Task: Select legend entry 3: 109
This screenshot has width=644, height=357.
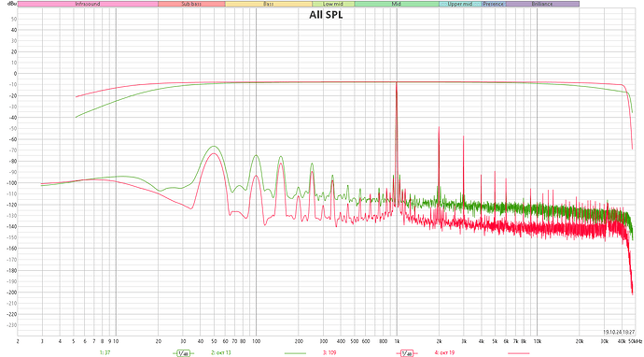Action: (x=329, y=353)
